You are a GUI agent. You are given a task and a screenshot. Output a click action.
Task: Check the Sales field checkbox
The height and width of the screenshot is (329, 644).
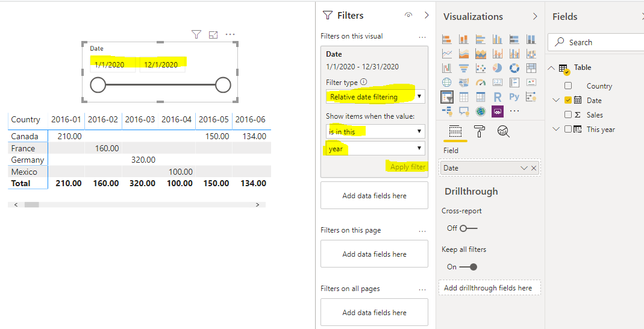click(x=568, y=114)
